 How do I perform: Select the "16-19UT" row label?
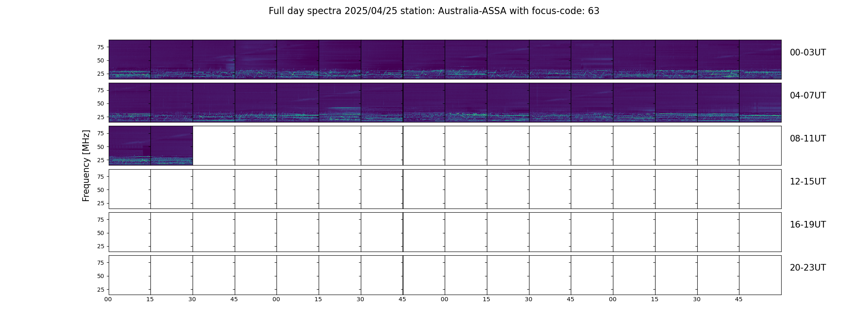coord(808,225)
